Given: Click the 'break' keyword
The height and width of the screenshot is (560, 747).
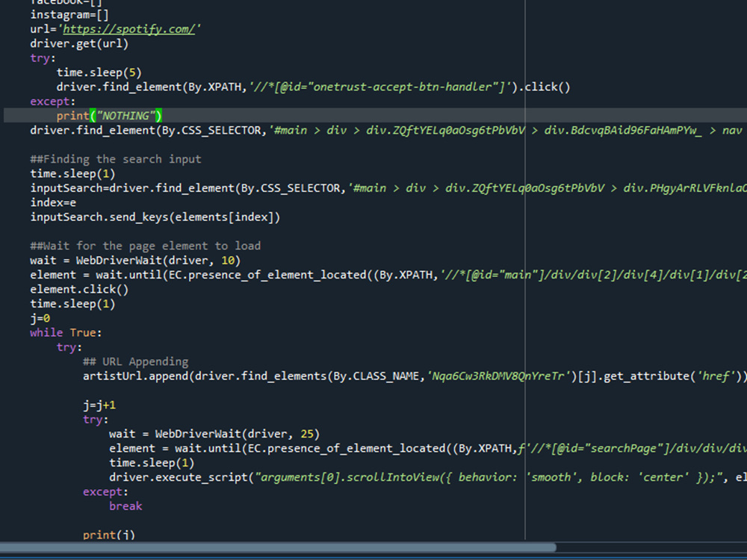Looking at the screenshot, I should 125,506.
